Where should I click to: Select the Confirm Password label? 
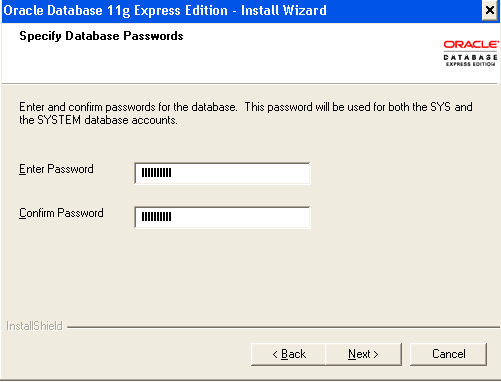click(x=61, y=213)
